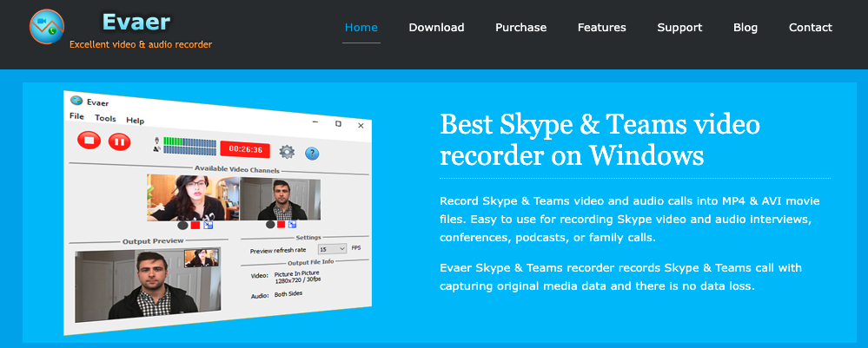Click the lower blue audio level meter bar
868x348 pixels.
pos(190,150)
